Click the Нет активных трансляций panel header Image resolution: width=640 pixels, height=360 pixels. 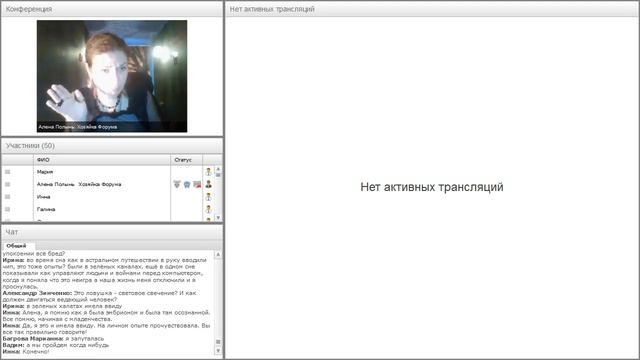click(432, 9)
